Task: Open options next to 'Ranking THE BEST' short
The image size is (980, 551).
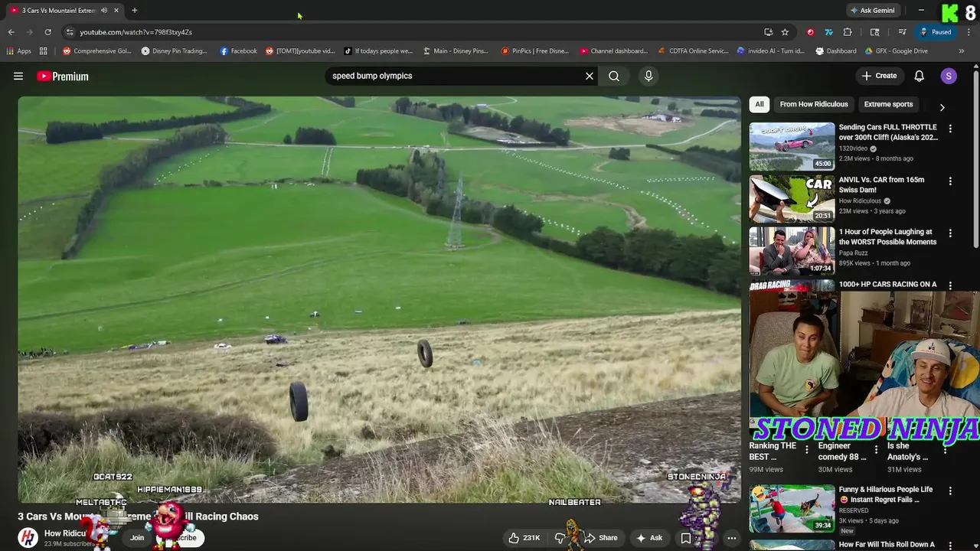Action: click(x=806, y=450)
